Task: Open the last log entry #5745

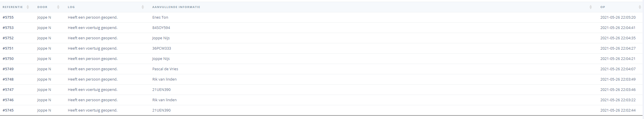Action: click(x=8, y=110)
